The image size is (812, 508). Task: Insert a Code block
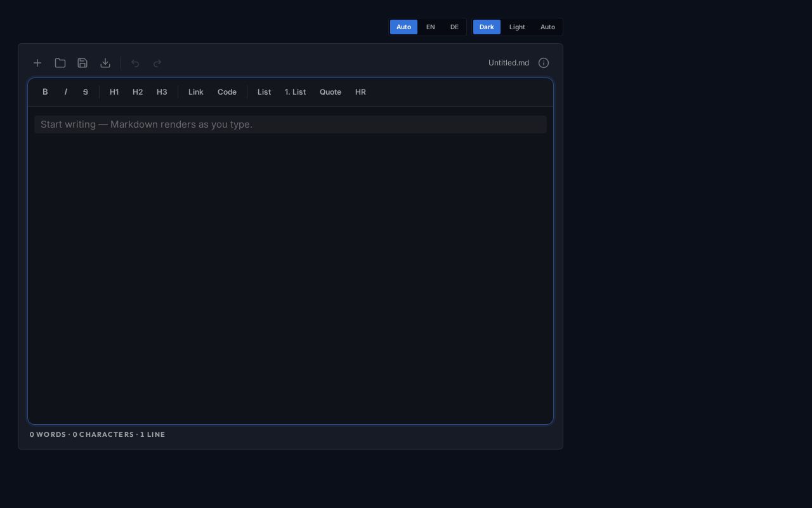click(x=227, y=92)
